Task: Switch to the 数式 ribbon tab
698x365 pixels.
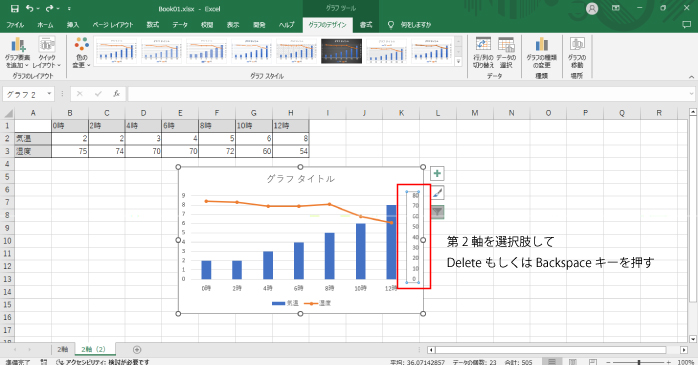Action: coord(153,25)
